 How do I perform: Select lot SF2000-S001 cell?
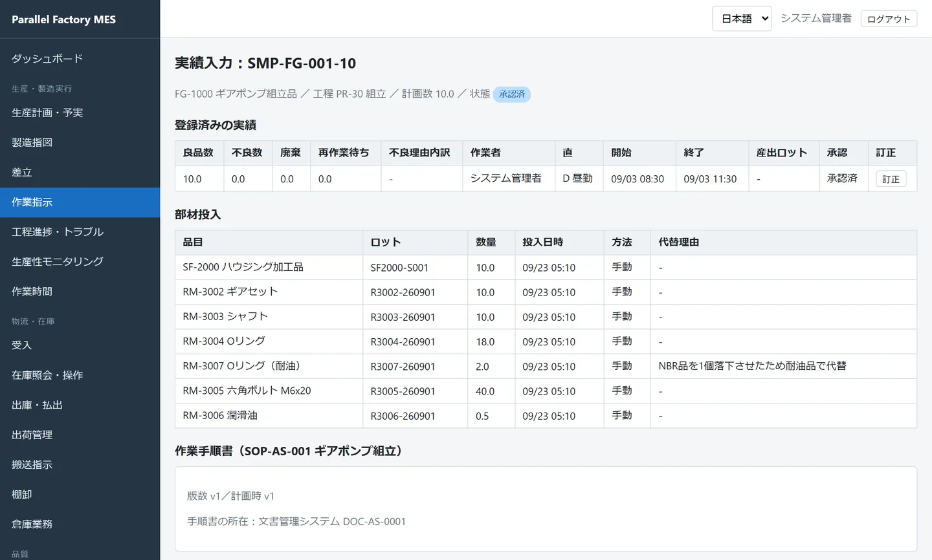(415, 267)
